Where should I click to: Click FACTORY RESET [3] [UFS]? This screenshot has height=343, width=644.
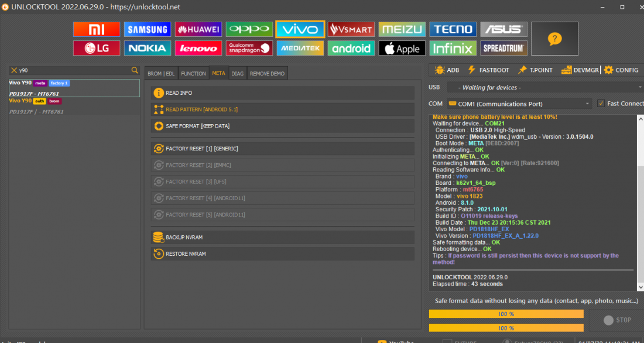pyautogui.click(x=283, y=181)
